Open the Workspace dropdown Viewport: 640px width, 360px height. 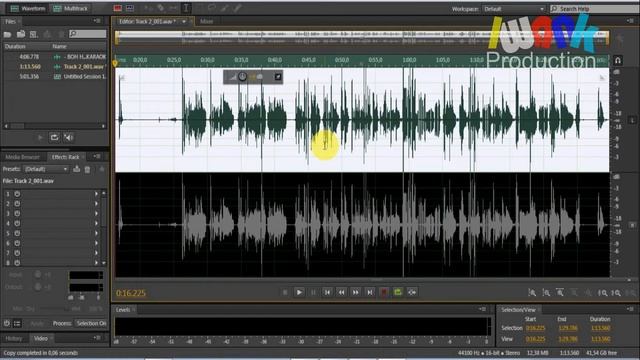tap(513, 9)
